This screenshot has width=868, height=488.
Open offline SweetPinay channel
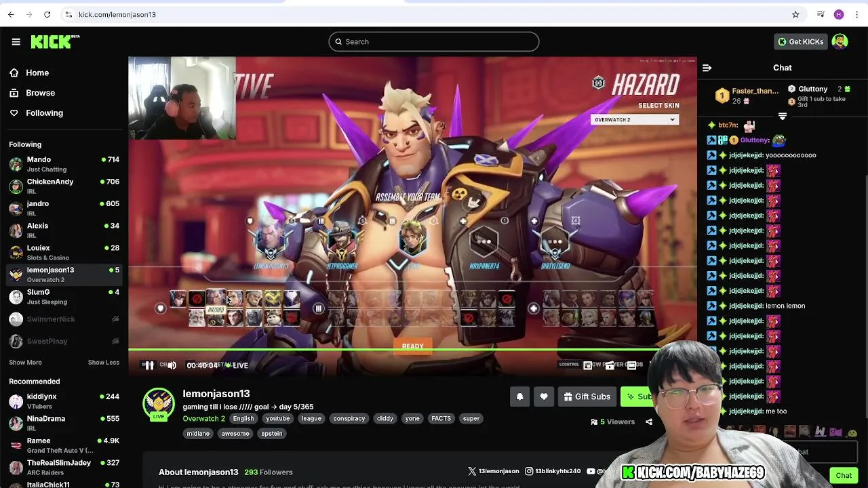[64, 341]
